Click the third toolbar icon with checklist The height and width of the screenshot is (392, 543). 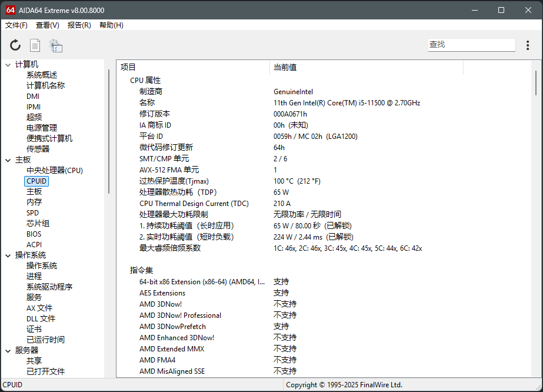tap(56, 45)
